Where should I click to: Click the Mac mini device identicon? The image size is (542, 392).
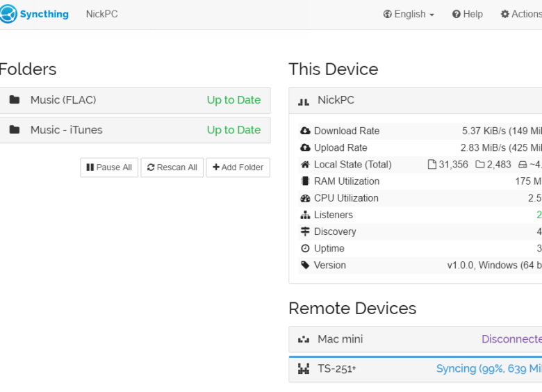(x=304, y=340)
